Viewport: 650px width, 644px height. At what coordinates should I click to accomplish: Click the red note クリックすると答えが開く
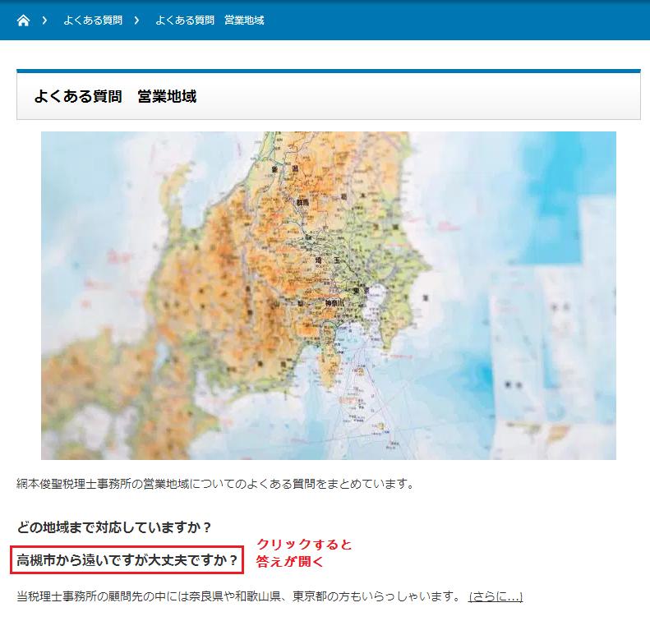pyautogui.click(x=303, y=553)
